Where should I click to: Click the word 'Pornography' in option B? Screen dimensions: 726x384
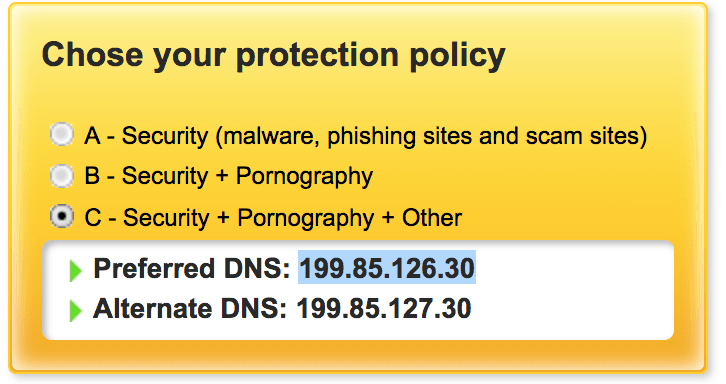pyautogui.click(x=304, y=177)
